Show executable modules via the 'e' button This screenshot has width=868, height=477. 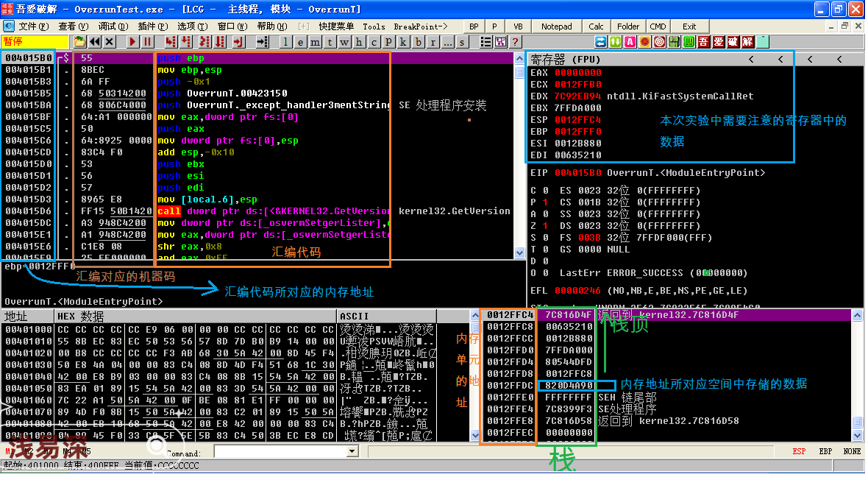(300, 41)
